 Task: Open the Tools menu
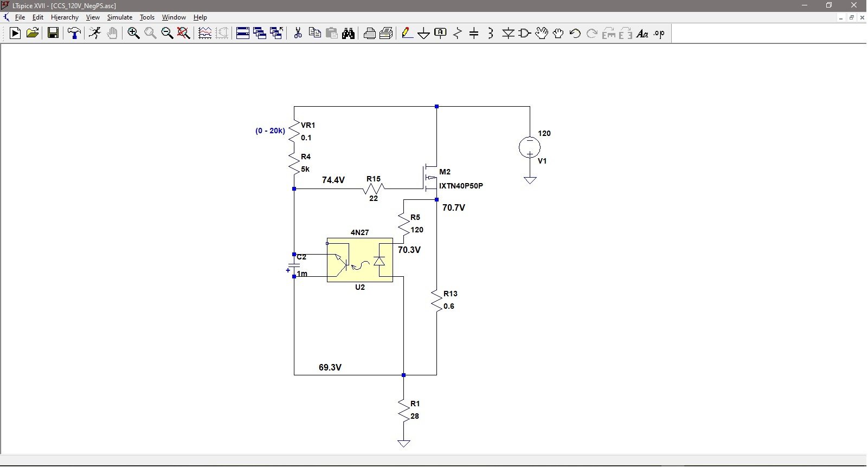click(x=147, y=17)
